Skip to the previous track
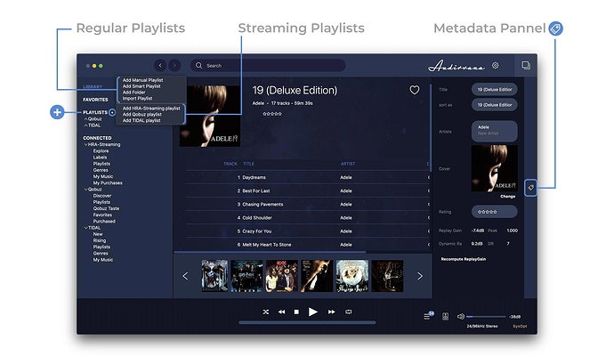The width and height of the screenshot is (614, 364). (x=281, y=311)
